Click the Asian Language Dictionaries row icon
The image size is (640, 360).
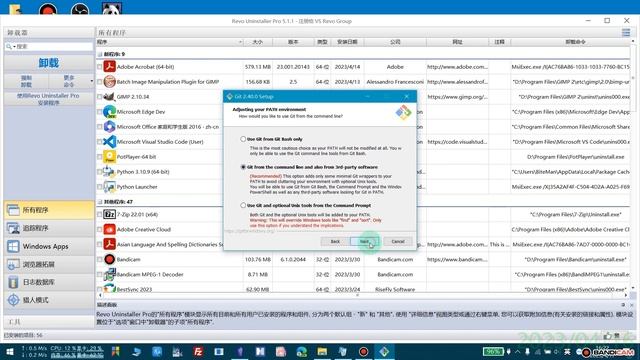pos(109,244)
